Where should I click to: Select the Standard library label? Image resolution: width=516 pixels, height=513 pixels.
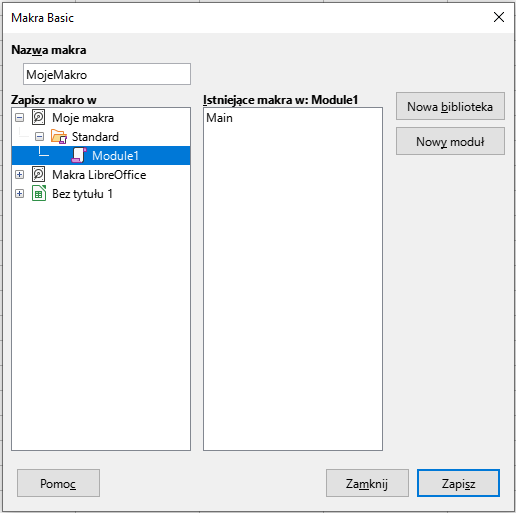coord(95,137)
